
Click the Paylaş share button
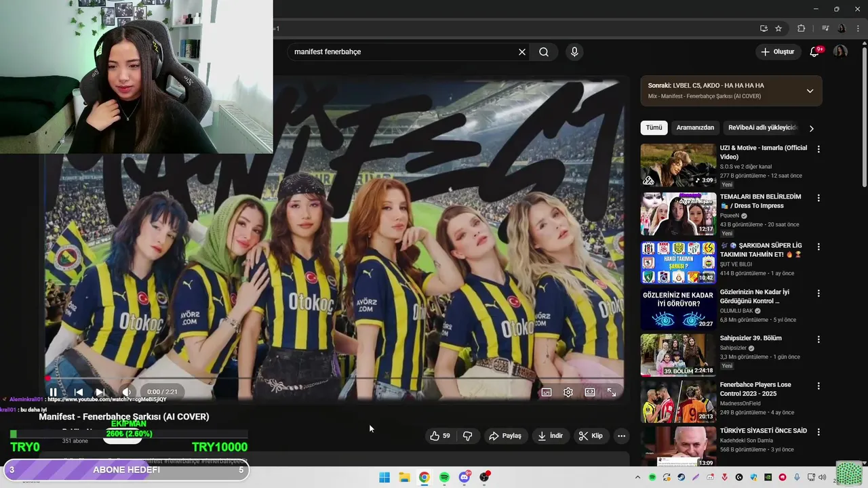coord(505,436)
